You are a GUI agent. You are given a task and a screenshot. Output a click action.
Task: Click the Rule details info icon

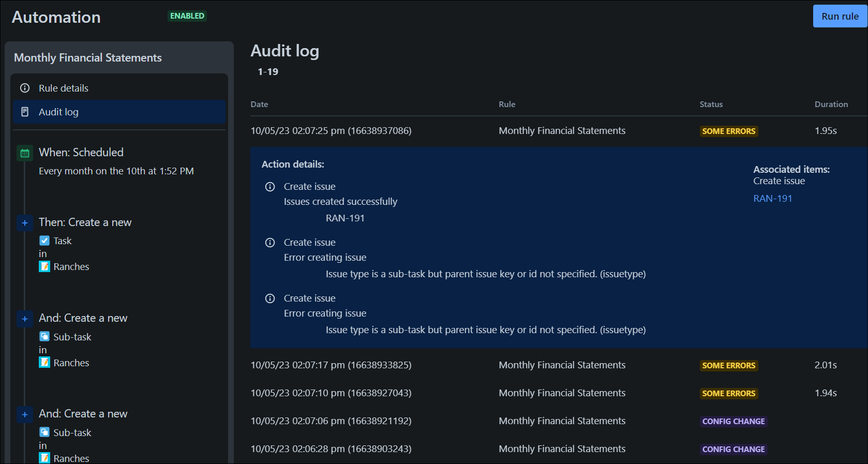click(x=25, y=88)
